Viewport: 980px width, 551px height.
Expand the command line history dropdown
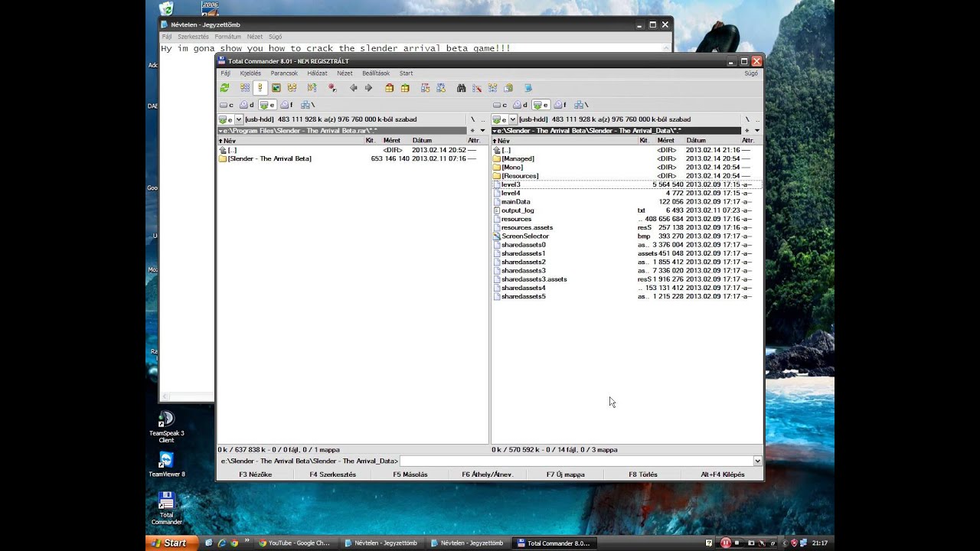pyautogui.click(x=757, y=461)
